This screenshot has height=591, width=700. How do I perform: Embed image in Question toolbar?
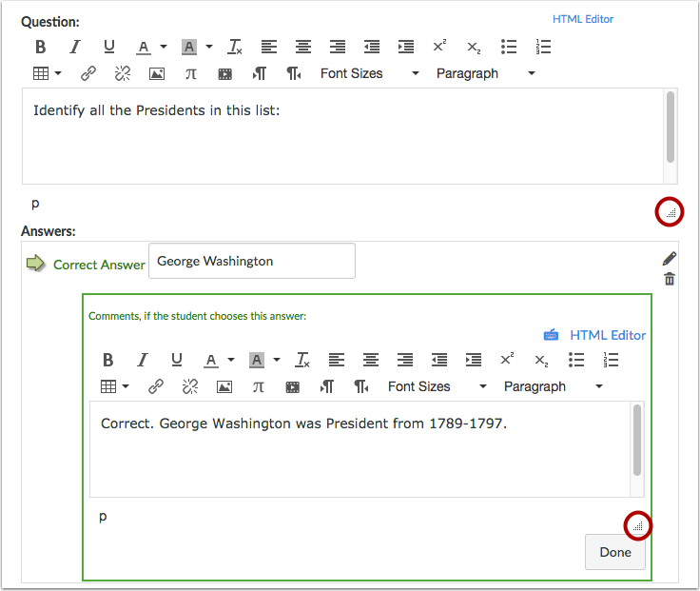[157, 73]
